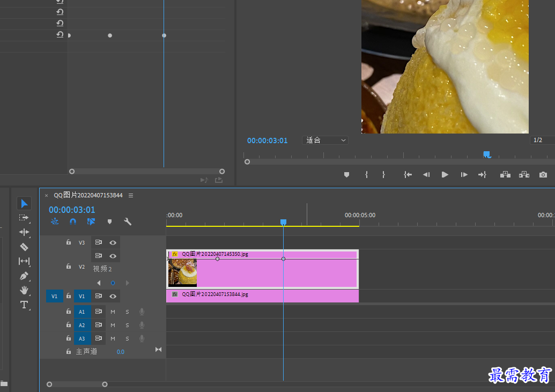Select the Pen tool
The height and width of the screenshot is (392, 555).
click(24, 276)
